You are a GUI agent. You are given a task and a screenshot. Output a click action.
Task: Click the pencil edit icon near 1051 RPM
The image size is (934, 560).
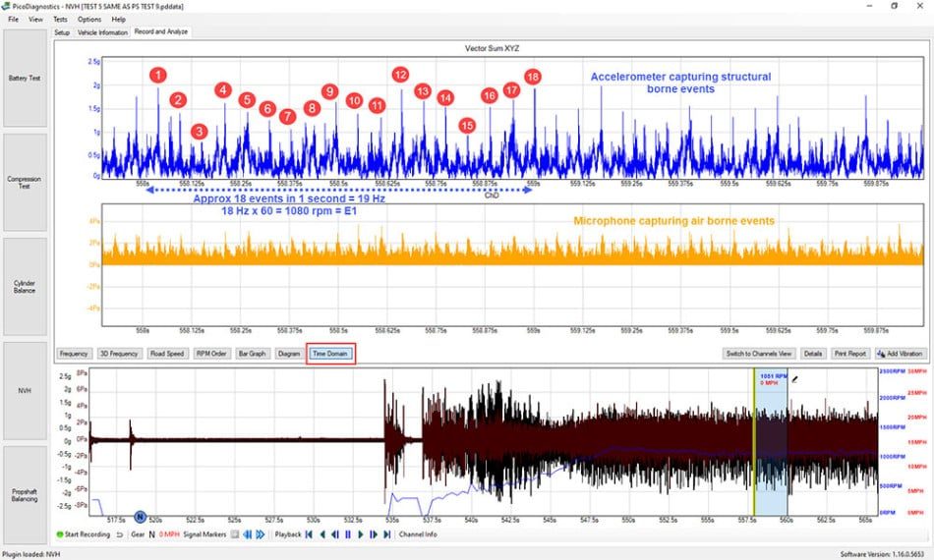794,378
